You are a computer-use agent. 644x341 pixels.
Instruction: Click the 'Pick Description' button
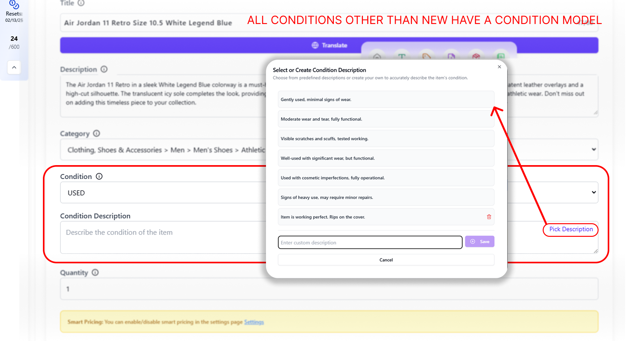point(570,229)
